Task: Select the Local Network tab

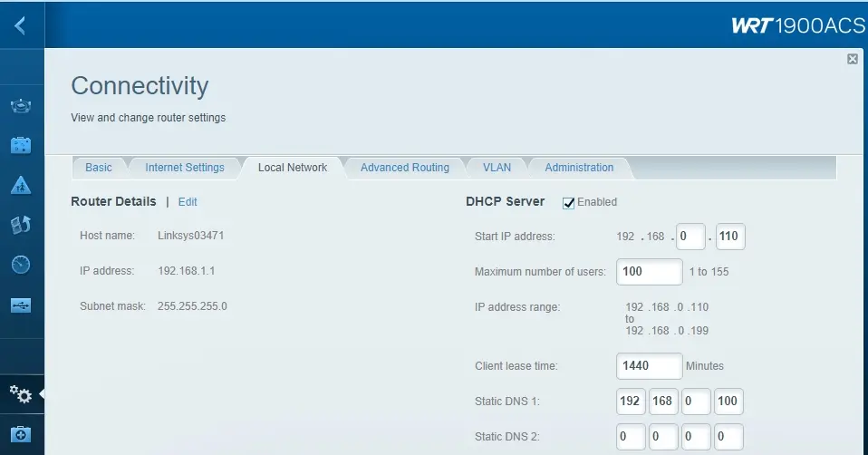Action: click(x=293, y=168)
